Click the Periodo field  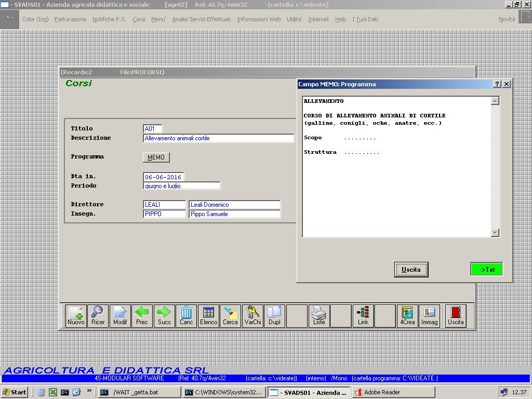(182, 185)
